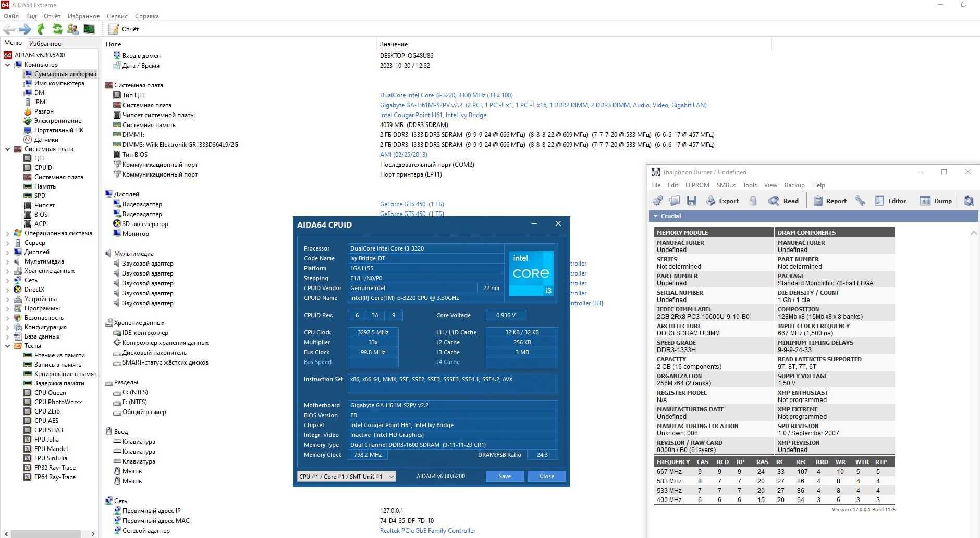Image resolution: width=980 pixels, height=538 pixels.
Task: Open the users icon in AIDA64 toolbar
Action: click(x=73, y=29)
